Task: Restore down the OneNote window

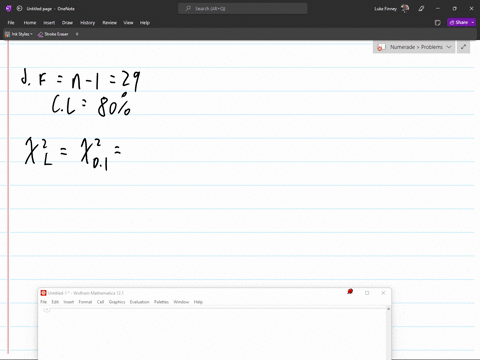Action: (454, 9)
